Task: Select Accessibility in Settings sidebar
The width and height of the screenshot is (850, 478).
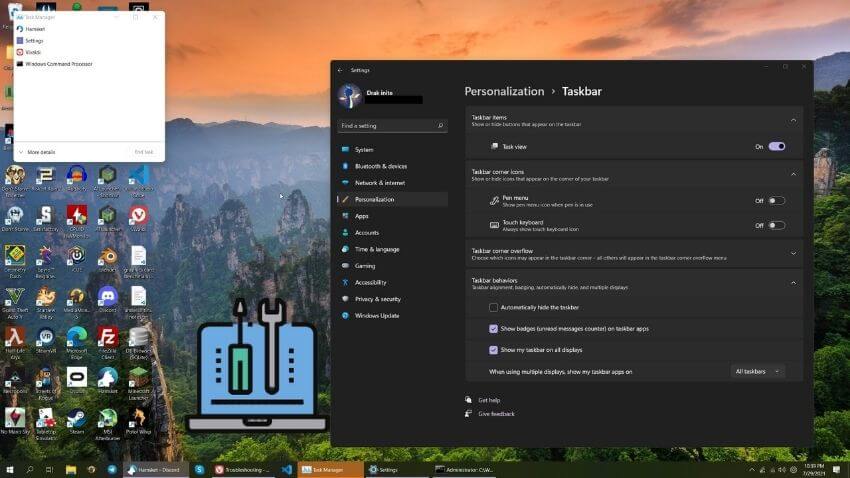Action: point(370,282)
